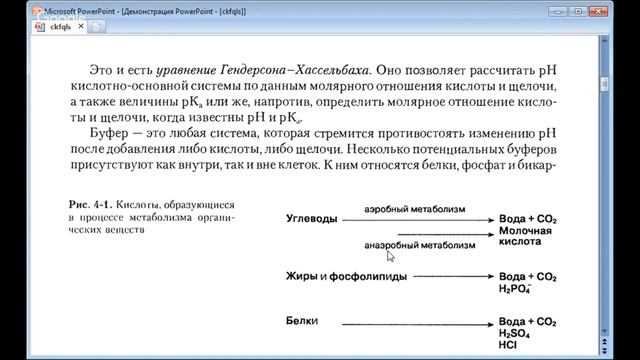The width and height of the screenshot is (640, 360).
Task: Click 'анаэробный метаболизм' label
Action: pos(420,245)
